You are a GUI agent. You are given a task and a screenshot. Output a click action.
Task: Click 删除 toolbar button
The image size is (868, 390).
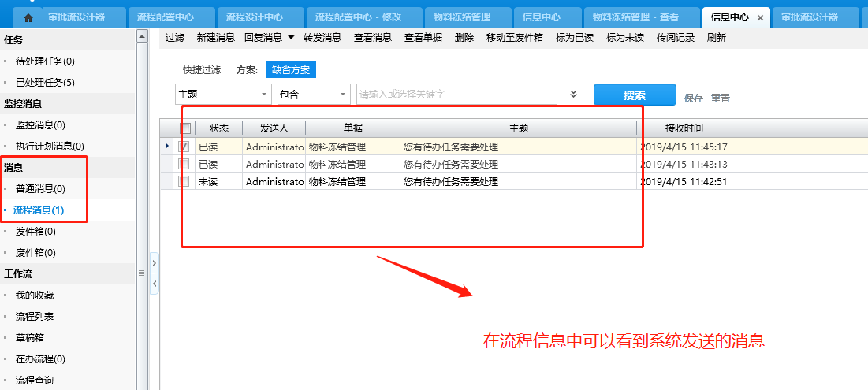click(x=464, y=38)
